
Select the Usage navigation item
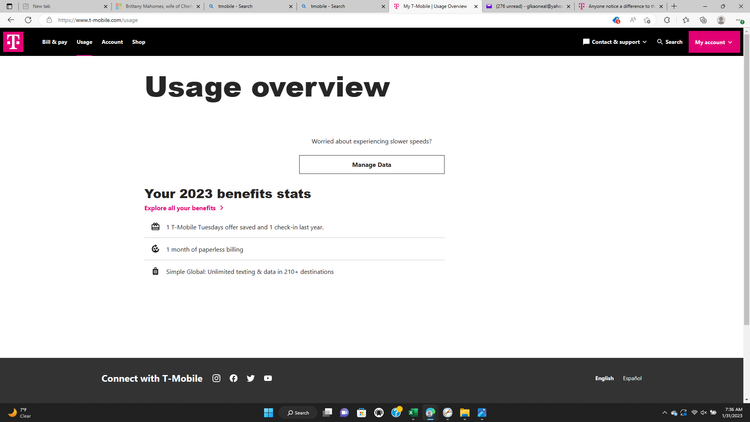[84, 42]
